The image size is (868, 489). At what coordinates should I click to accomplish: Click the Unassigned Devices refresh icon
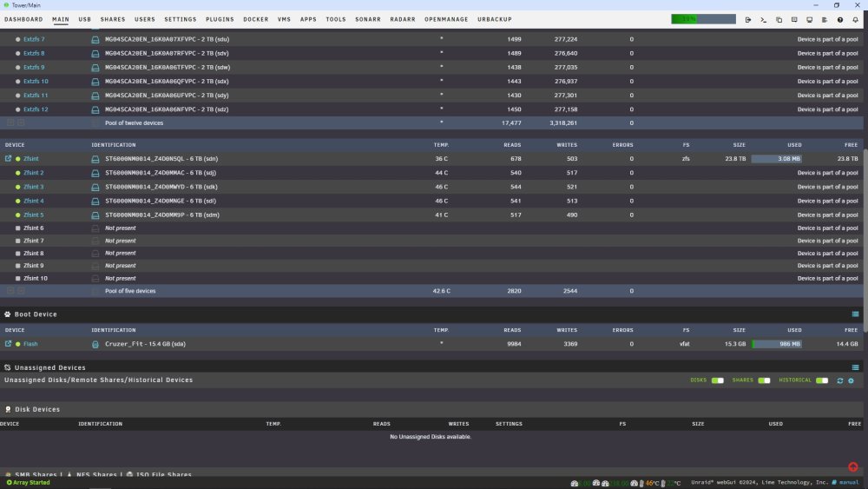click(x=839, y=380)
